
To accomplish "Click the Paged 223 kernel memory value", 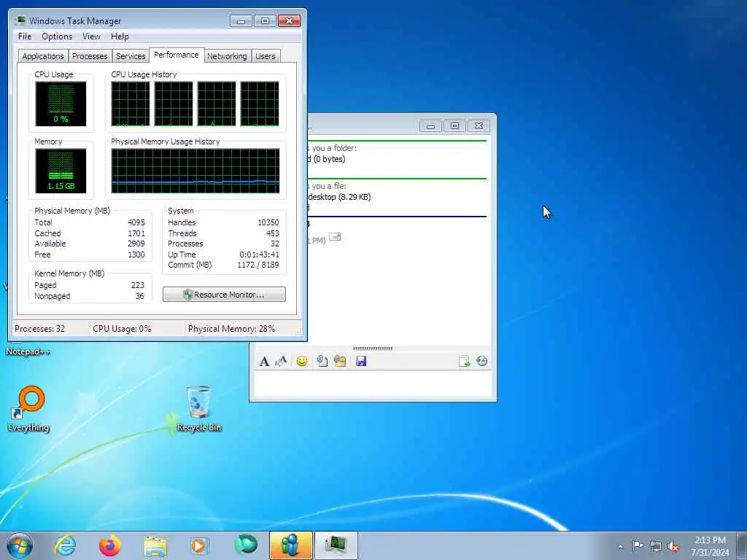I will (138, 285).
